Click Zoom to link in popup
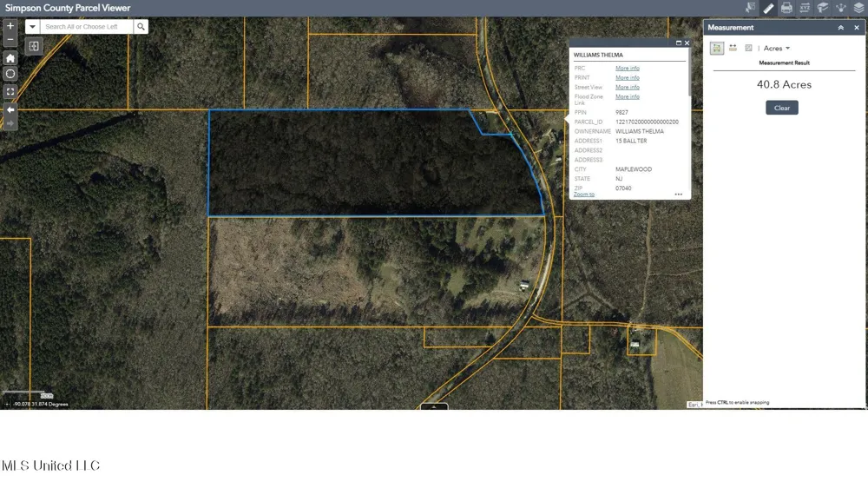 583,195
